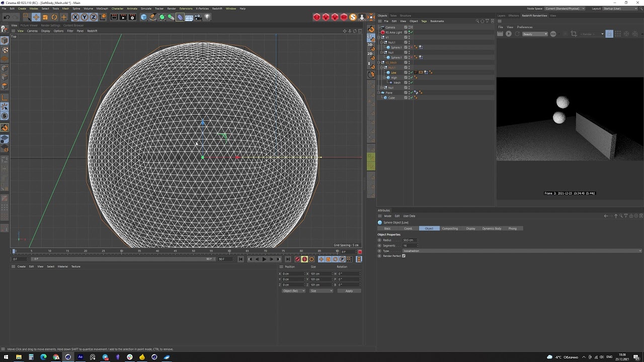The image size is (644, 362).
Task: Open the Render camera dropdown in RenderView
Action: pyautogui.click(x=592, y=34)
